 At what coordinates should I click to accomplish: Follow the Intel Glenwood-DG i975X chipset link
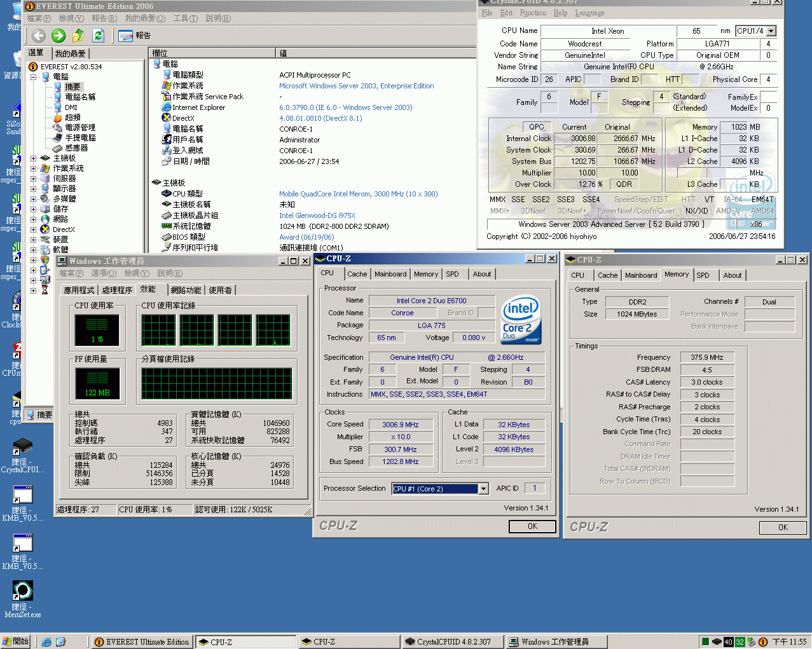click(x=317, y=216)
